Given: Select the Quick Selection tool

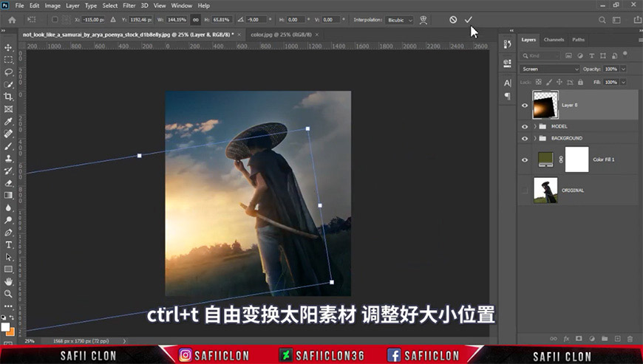Looking at the screenshot, I should click(x=8, y=84).
